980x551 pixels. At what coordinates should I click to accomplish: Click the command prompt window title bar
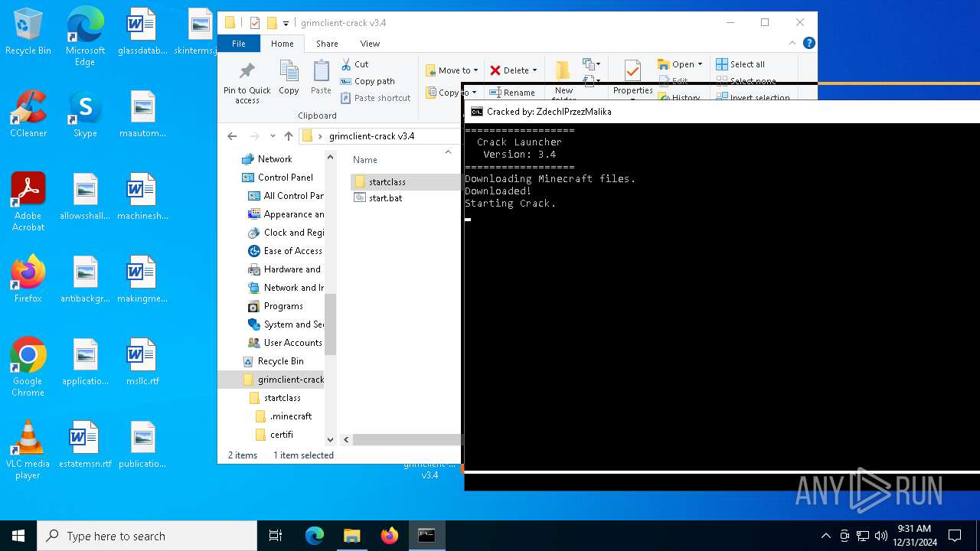721,112
